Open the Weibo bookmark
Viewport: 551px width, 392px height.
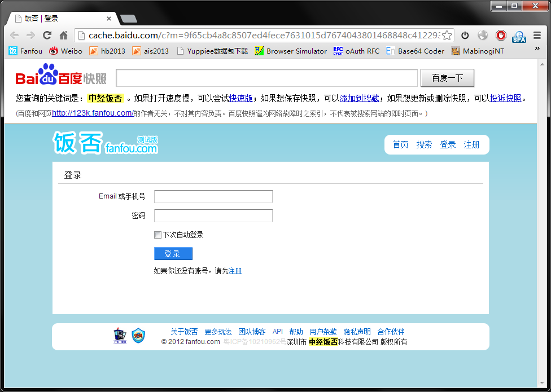[65, 51]
